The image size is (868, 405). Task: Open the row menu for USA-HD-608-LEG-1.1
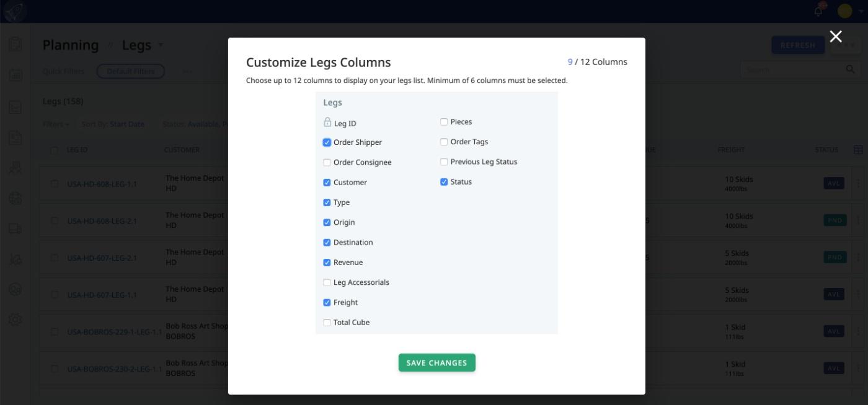tap(858, 184)
